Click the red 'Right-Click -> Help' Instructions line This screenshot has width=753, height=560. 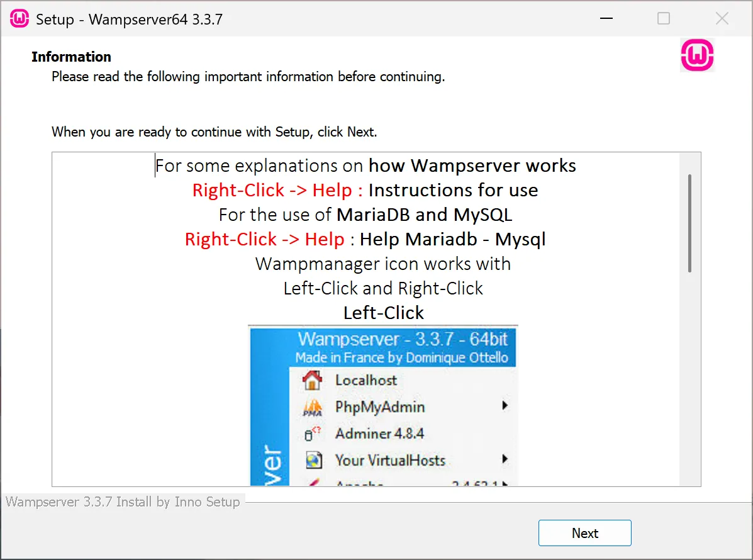pyautogui.click(x=277, y=190)
